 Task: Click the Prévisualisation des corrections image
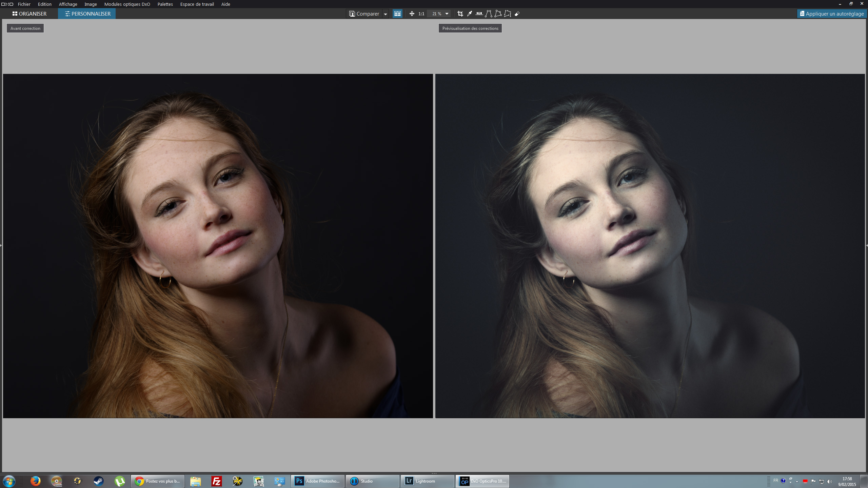pyautogui.click(x=650, y=246)
